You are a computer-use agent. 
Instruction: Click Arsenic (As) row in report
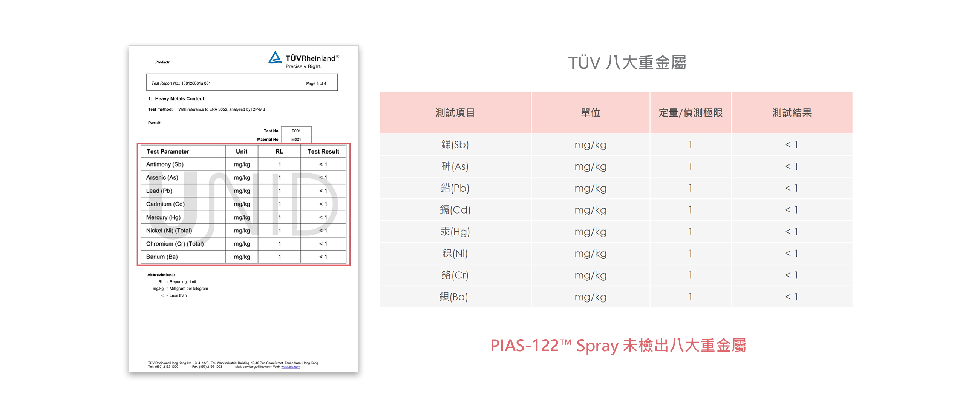pos(243,177)
